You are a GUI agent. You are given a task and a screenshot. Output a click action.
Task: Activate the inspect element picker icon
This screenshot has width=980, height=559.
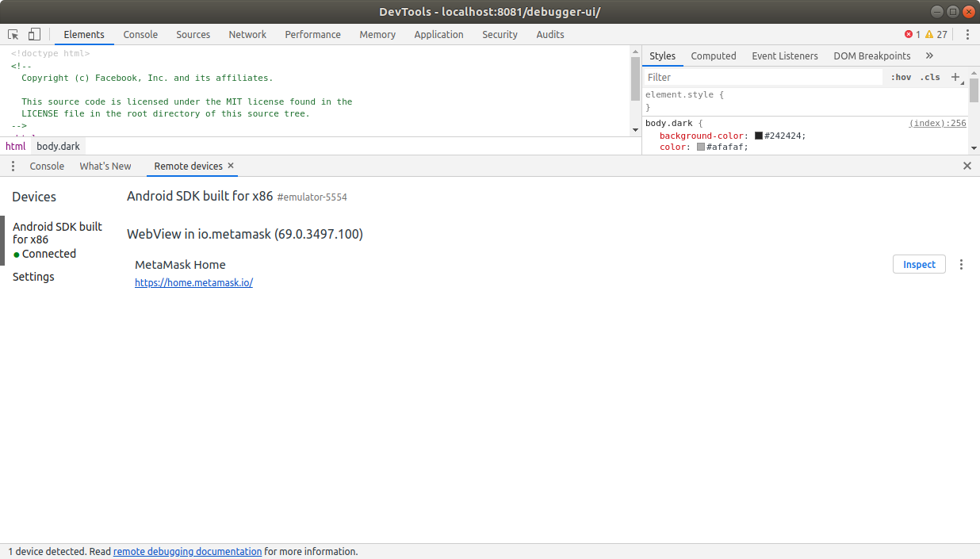(x=13, y=34)
